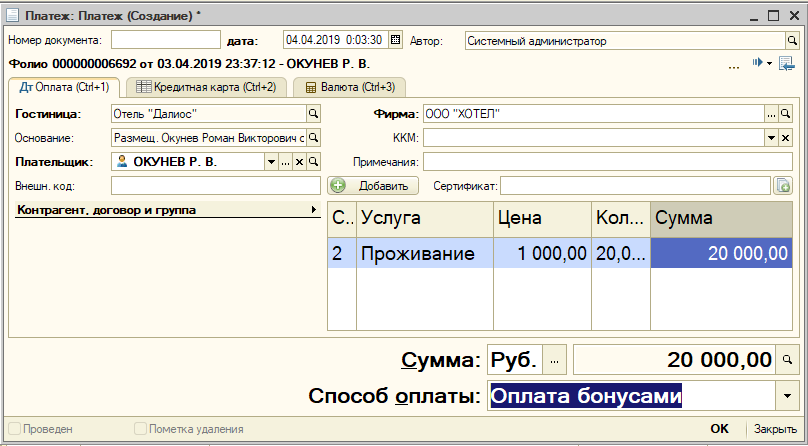Viewport: 808px width, 446px height.
Task: Click the go-to arrow icon in the top right
Action: (x=757, y=63)
